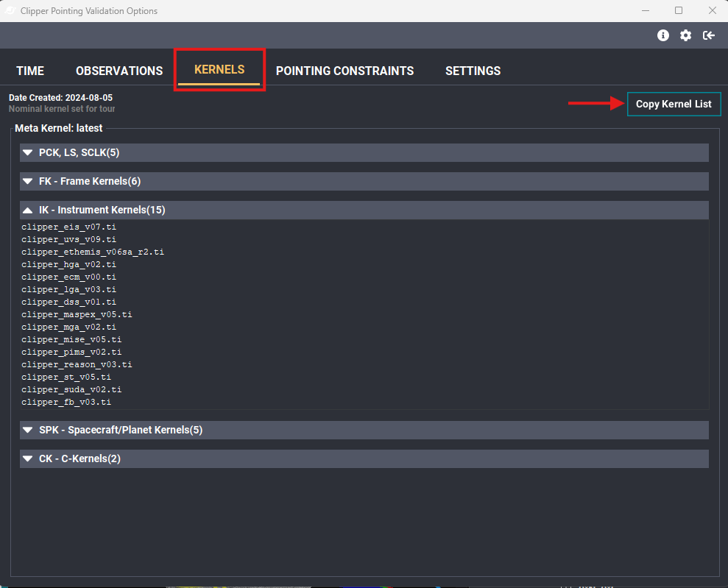Viewport: 728px width, 588px height.
Task: Select clipper_reason_v03.ti kernel
Action: 77,365
